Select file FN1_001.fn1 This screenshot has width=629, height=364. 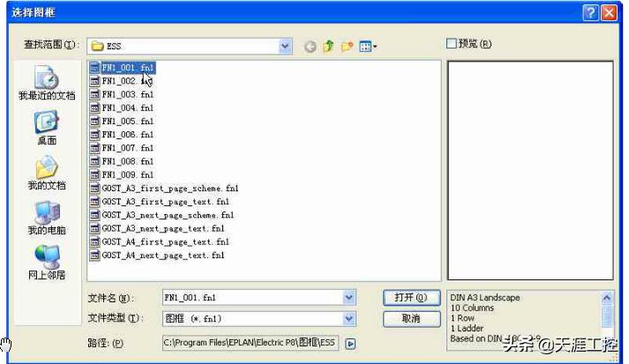point(123,67)
